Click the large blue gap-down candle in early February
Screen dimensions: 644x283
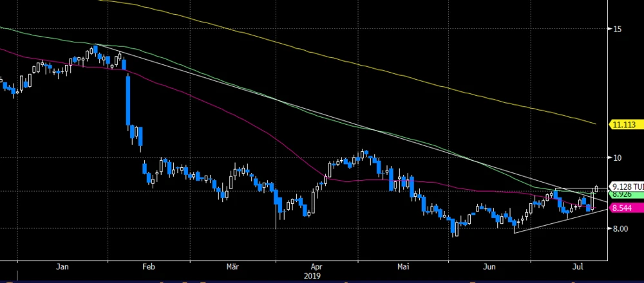[x=128, y=100]
